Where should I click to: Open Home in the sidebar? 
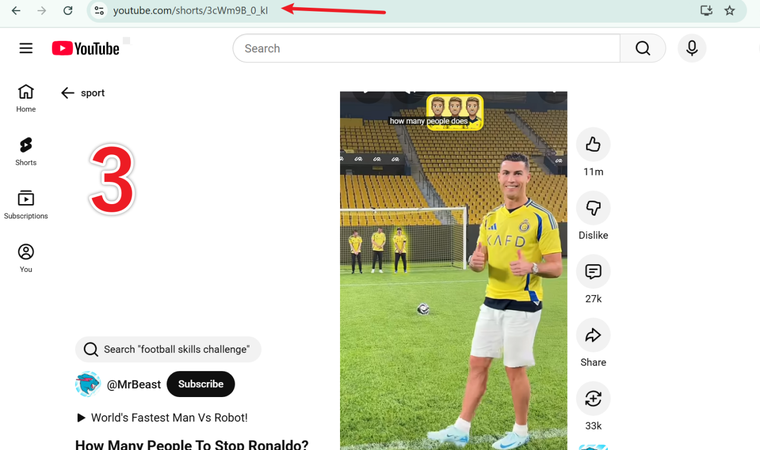point(26,98)
